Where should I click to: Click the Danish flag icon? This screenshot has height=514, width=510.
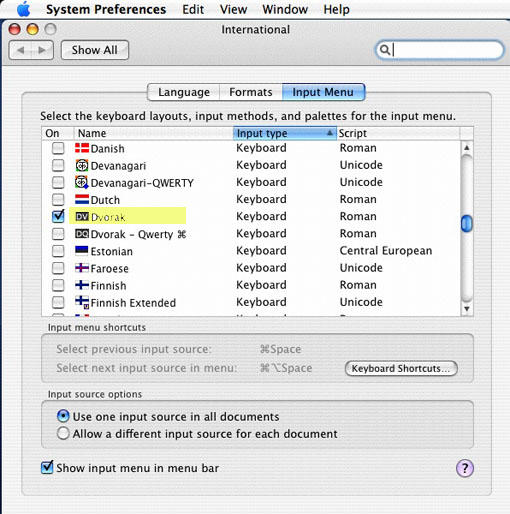click(x=82, y=148)
